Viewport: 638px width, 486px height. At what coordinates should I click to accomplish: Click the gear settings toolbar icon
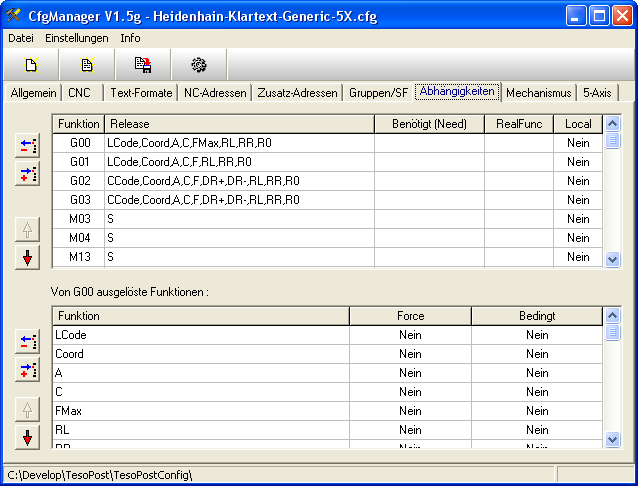pos(199,65)
